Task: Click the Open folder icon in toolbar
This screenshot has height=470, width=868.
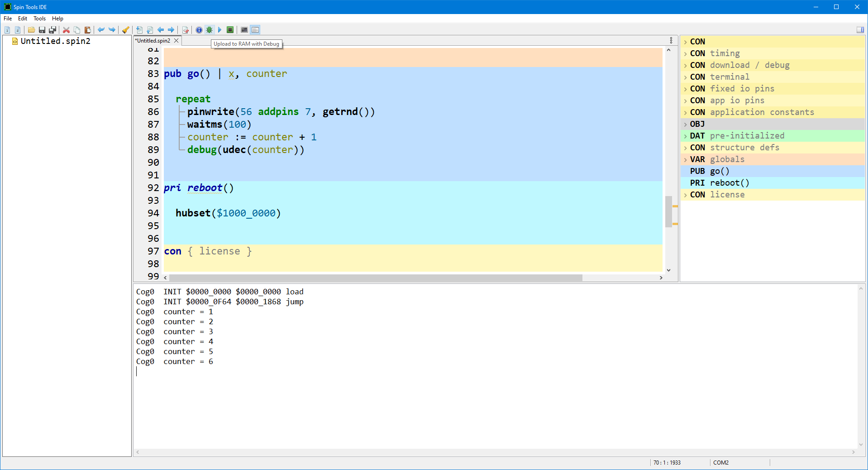Action: (31, 30)
